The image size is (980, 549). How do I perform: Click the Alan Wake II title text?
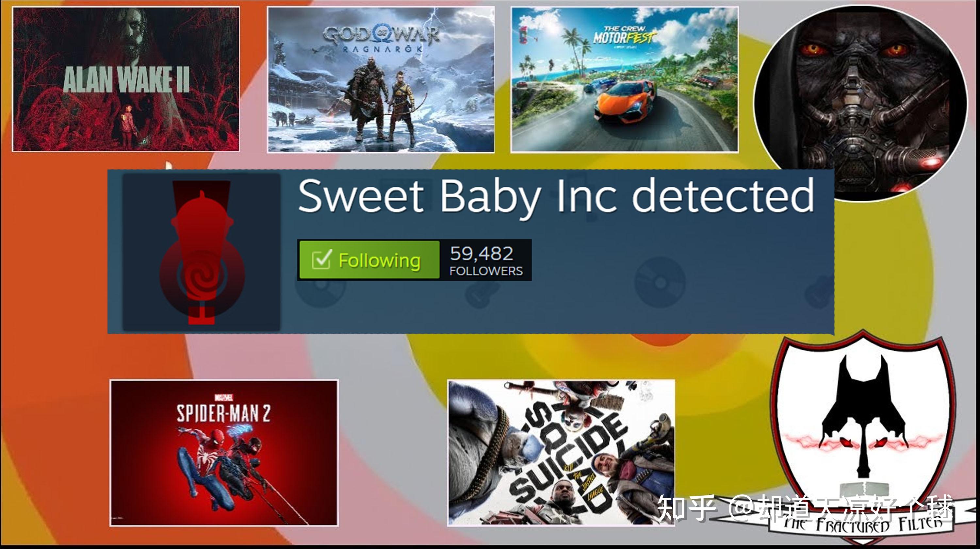[126, 79]
